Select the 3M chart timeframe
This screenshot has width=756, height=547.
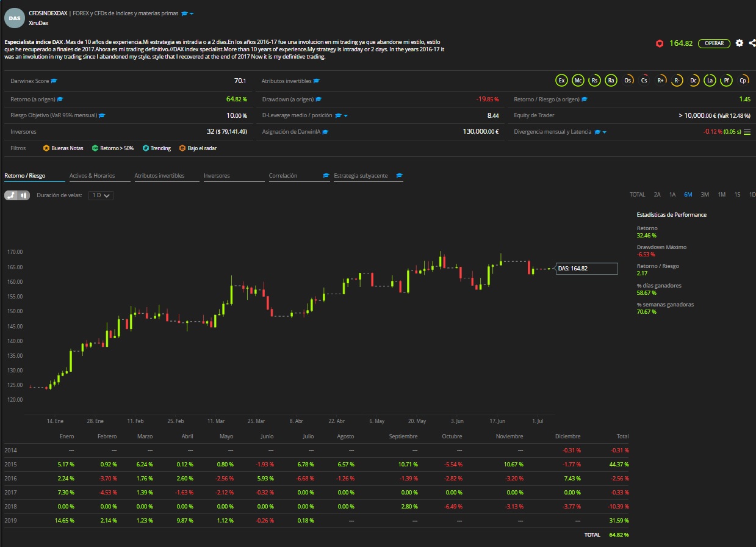(704, 195)
